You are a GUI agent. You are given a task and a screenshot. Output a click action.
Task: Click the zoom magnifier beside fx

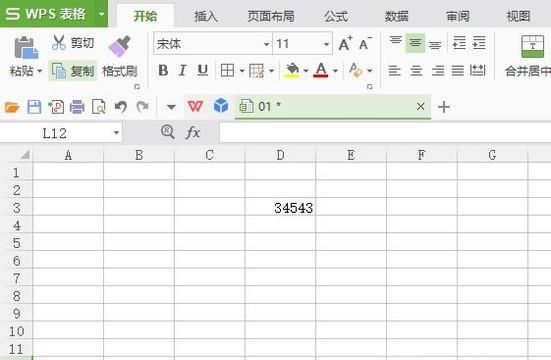[x=168, y=132]
